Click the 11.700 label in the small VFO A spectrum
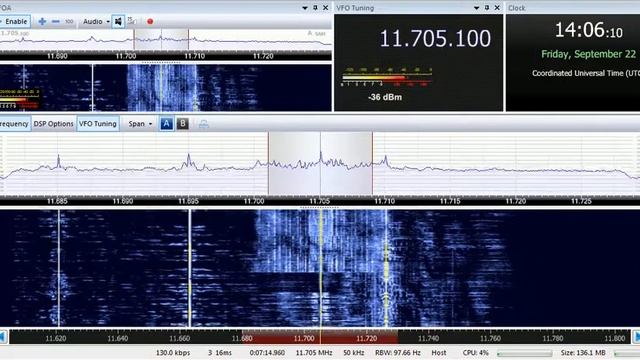 click(126, 56)
